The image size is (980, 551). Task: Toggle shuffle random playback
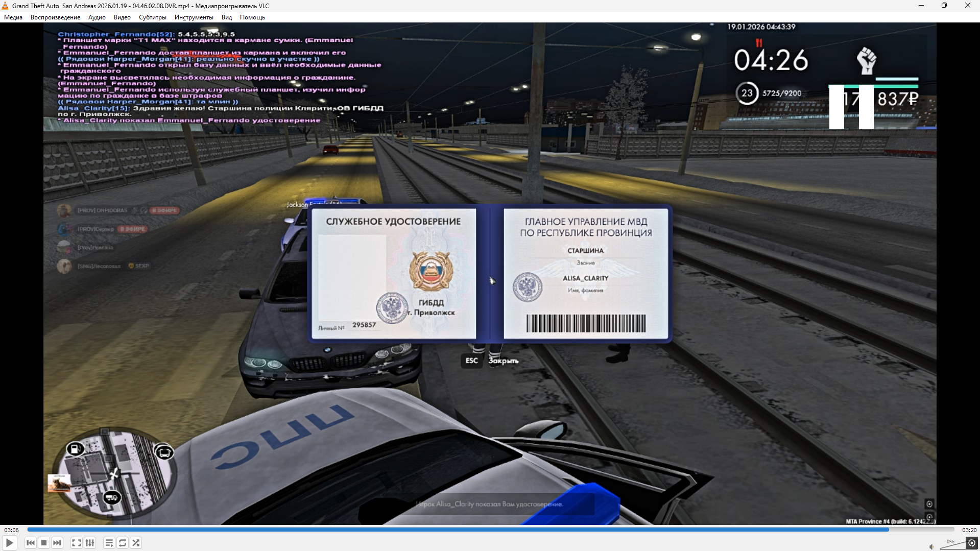coord(136,543)
